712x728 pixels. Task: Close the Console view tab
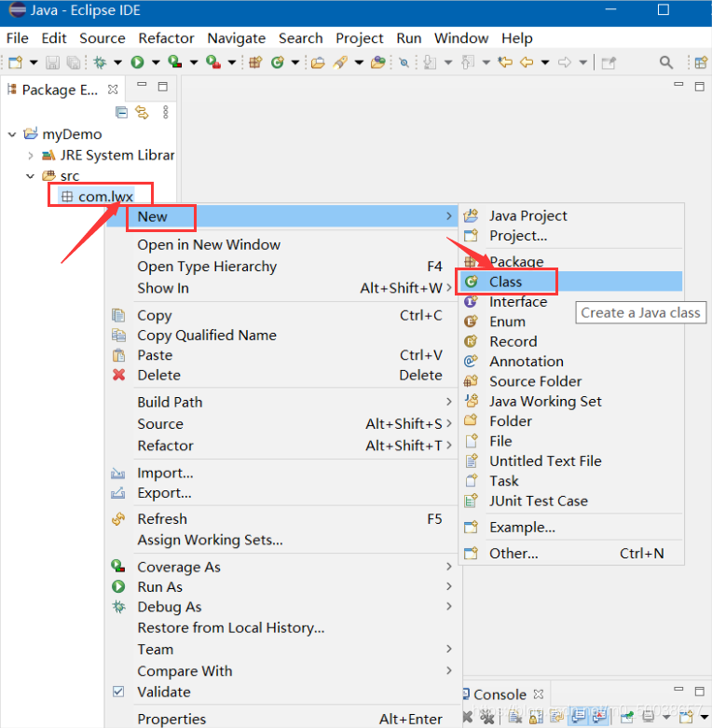[x=539, y=694]
